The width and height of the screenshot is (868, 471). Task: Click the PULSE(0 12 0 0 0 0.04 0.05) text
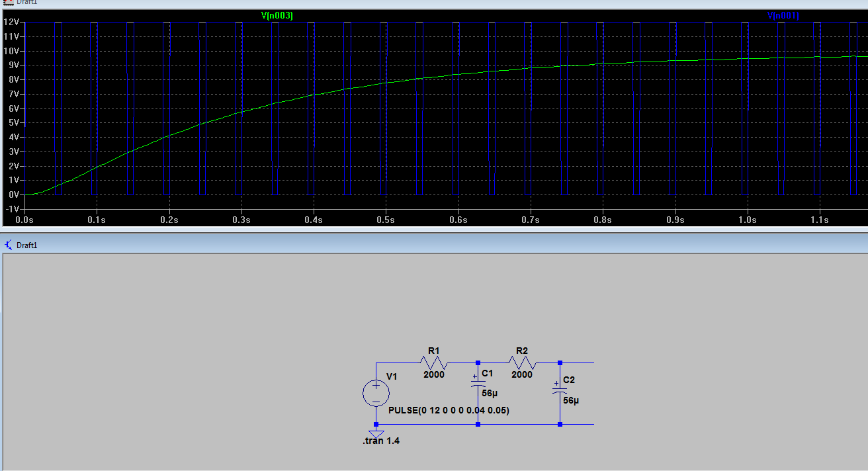point(449,411)
